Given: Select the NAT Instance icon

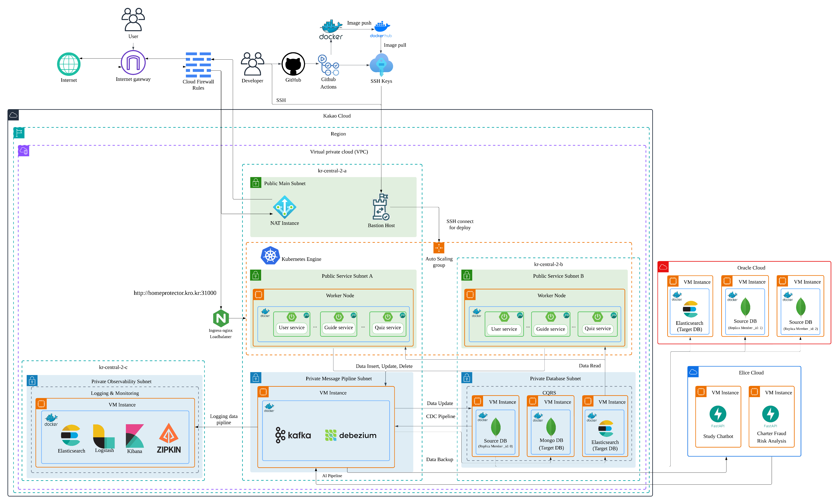Looking at the screenshot, I should (x=284, y=207).
